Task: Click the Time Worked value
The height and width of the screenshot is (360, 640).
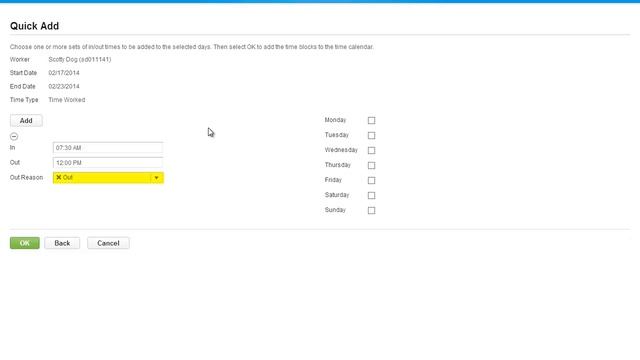Action: pos(67,100)
